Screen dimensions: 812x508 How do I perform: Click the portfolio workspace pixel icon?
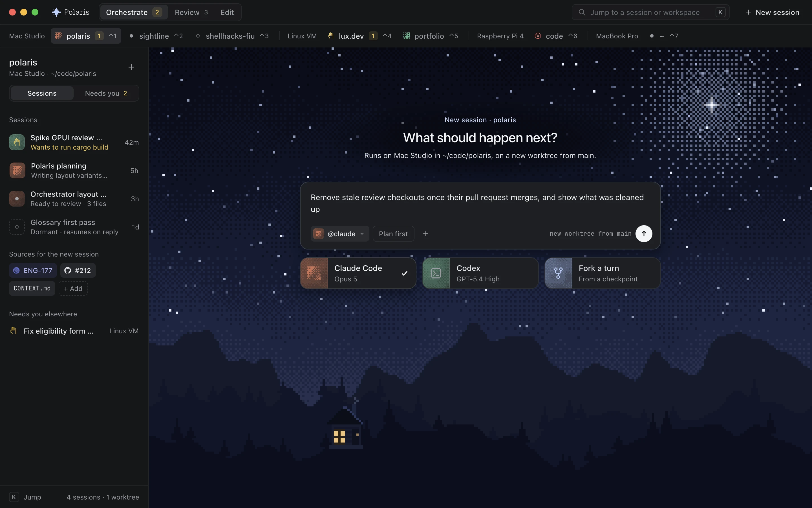click(406, 36)
